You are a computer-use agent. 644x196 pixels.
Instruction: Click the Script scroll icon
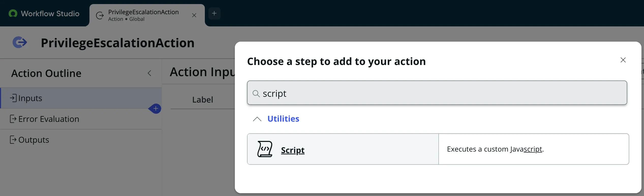point(265,149)
